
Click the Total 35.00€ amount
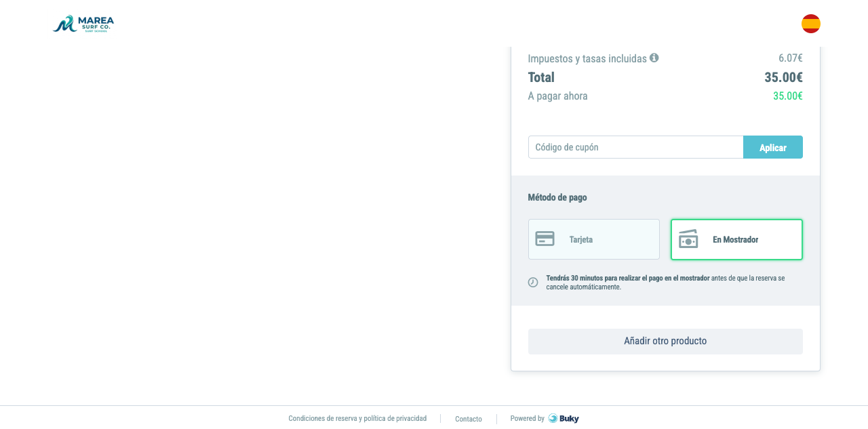[x=783, y=77]
